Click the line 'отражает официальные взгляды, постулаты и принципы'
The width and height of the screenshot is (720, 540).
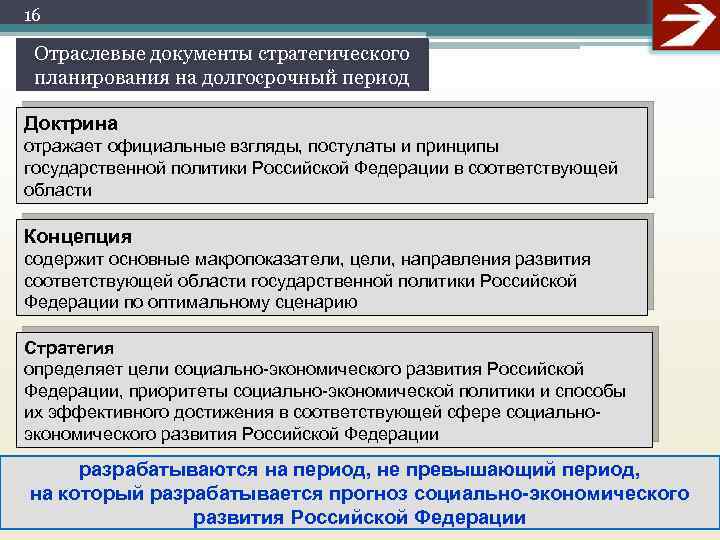click(x=261, y=147)
